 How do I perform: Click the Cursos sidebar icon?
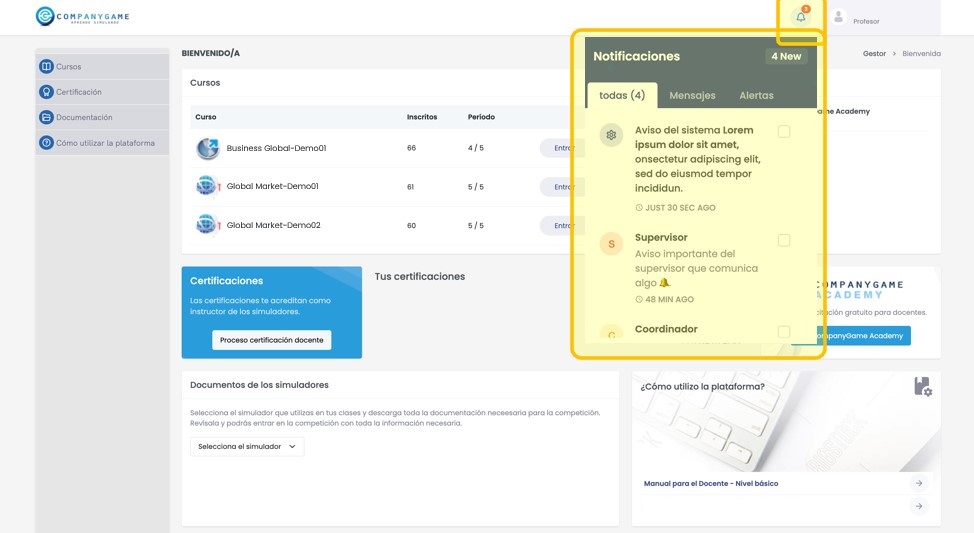pos(47,66)
